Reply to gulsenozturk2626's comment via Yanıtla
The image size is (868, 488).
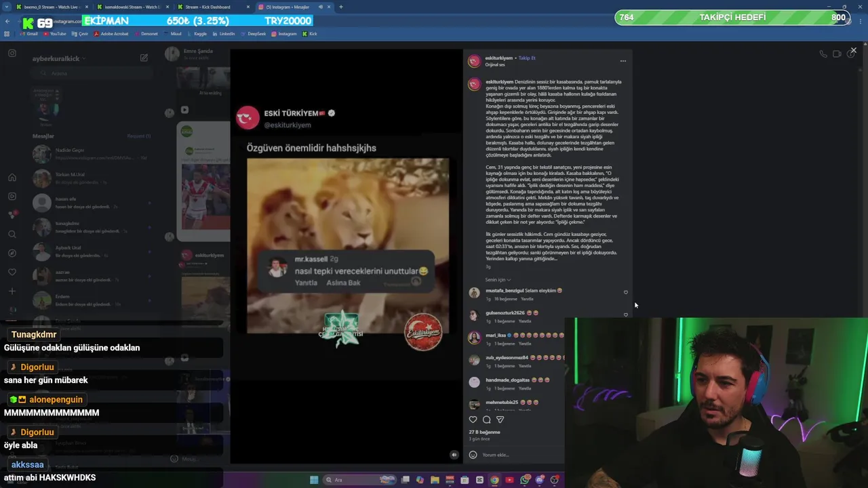click(526, 321)
